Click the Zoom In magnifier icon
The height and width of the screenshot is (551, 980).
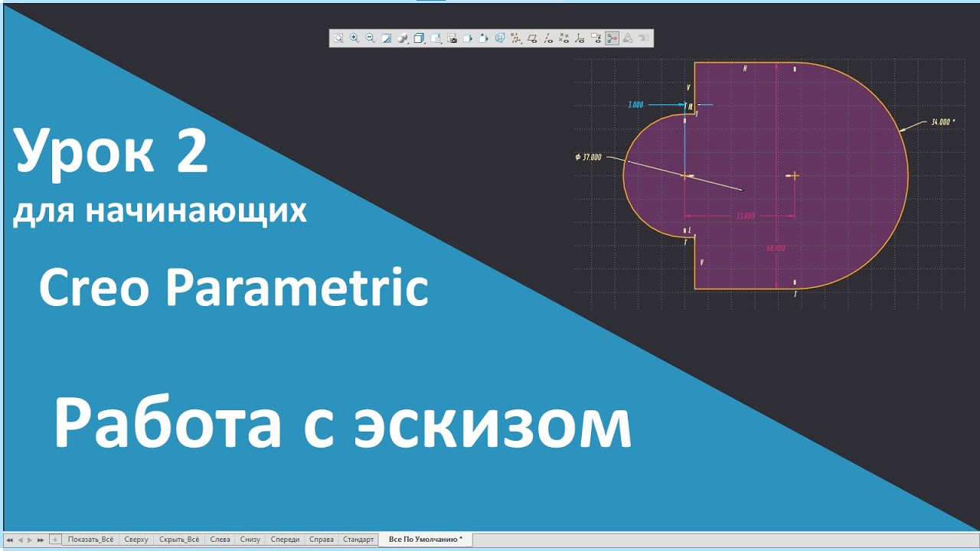click(354, 37)
